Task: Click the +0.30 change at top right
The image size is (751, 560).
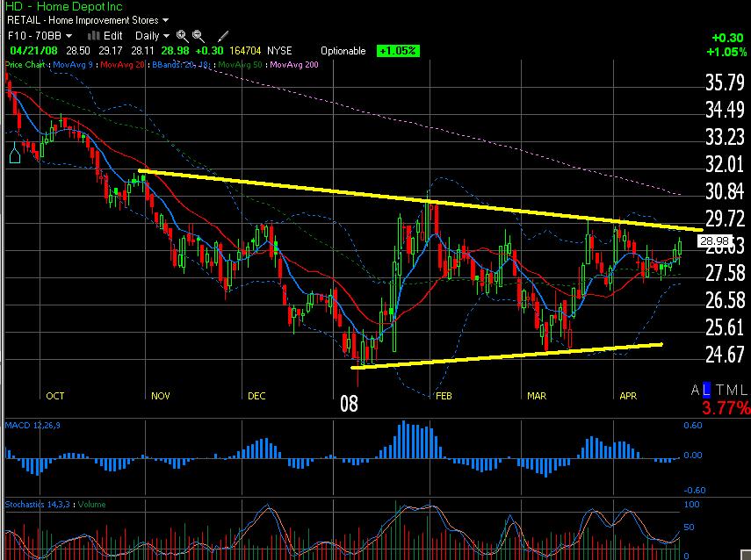Action: (x=727, y=38)
